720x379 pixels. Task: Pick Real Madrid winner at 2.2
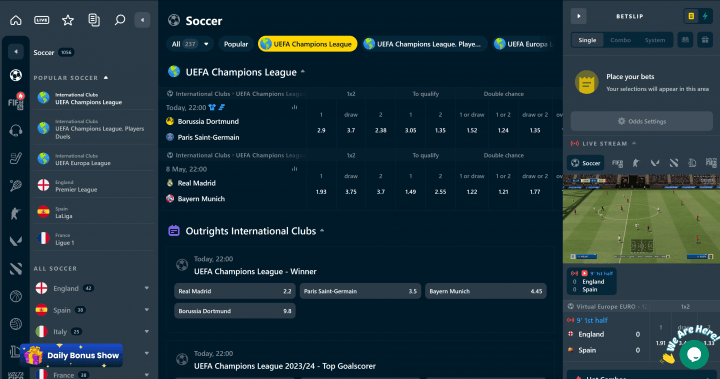[x=235, y=291]
